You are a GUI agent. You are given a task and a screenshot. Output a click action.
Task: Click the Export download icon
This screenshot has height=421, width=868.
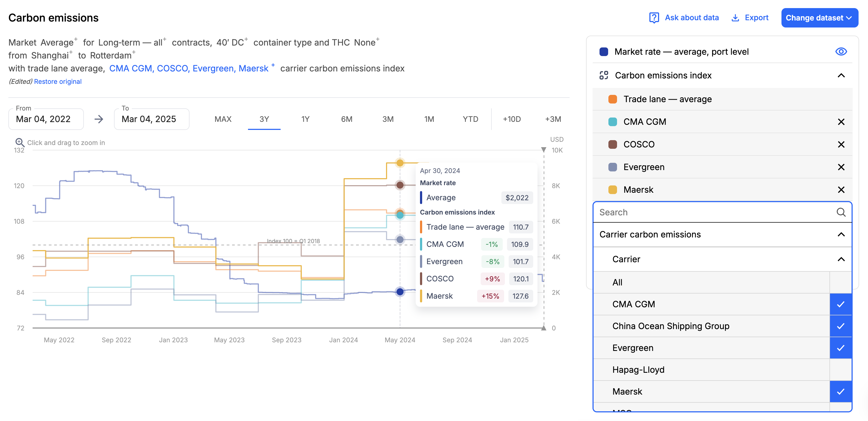click(735, 18)
